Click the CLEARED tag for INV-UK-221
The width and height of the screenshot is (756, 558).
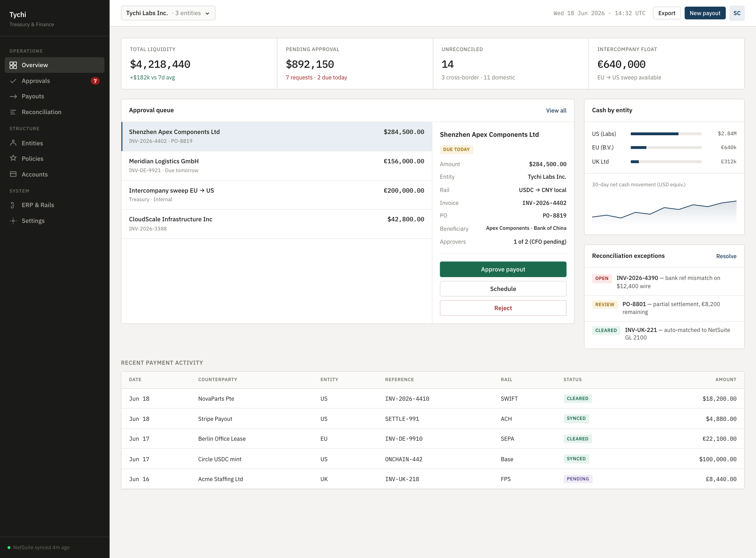[606, 330]
